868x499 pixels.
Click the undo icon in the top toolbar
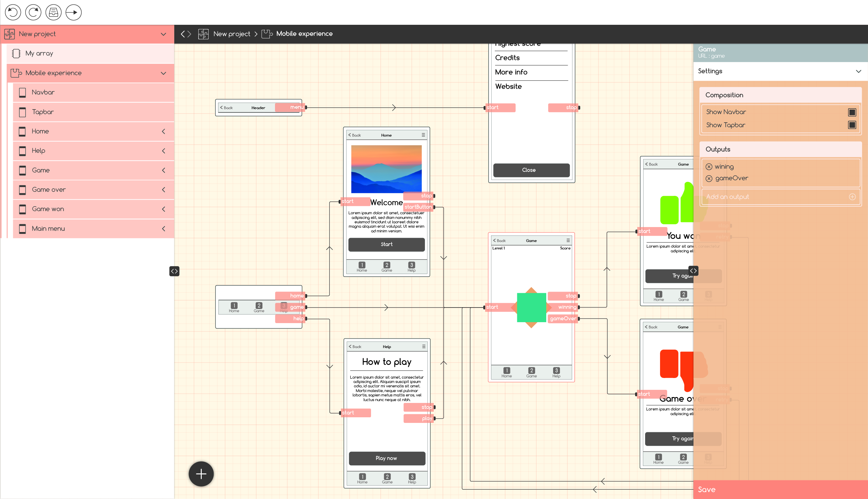point(13,12)
